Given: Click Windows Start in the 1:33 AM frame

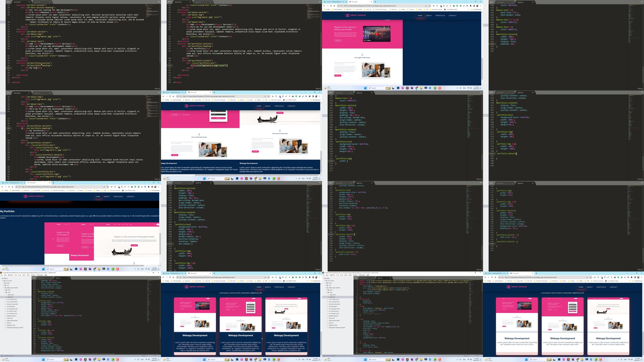Looking at the screenshot, I should point(365,88).
